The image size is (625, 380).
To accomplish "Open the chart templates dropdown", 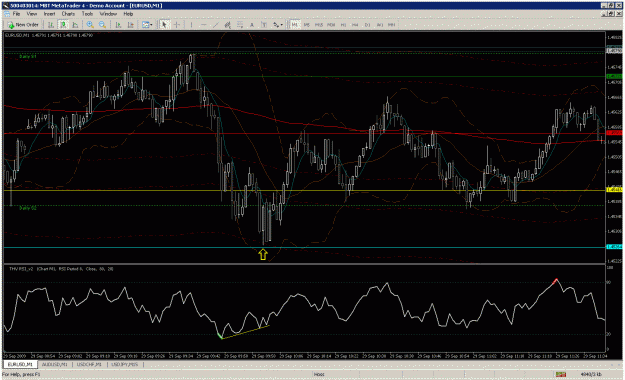I will click(x=147, y=25).
